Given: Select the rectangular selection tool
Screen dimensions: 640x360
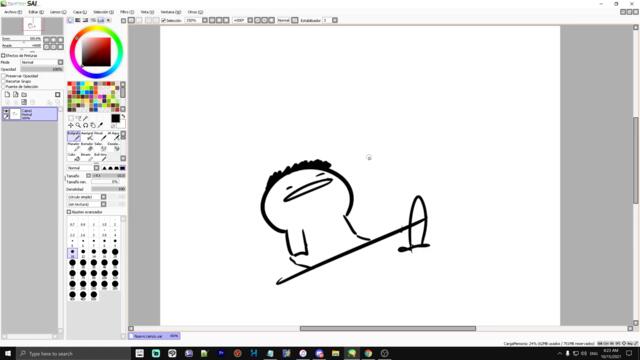Looking at the screenshot, I should coord(71,118).
